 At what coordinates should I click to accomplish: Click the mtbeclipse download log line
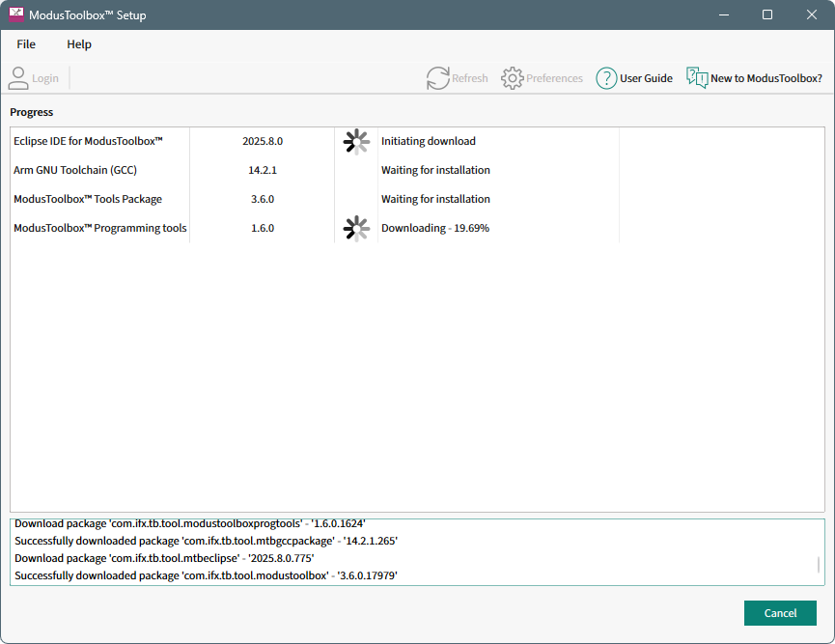click(x=164, y=558)
